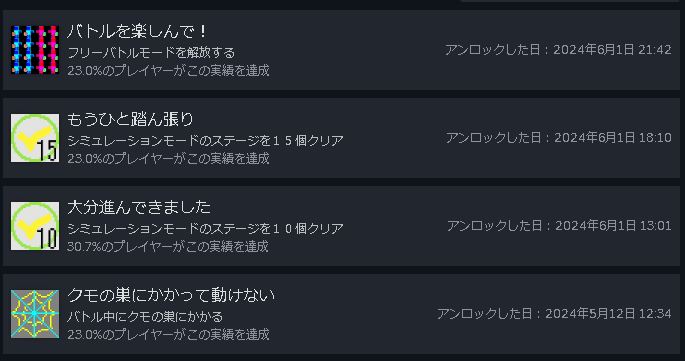Viewport: 685px width, 361px height.
Task: Click unlock date 2024年6月1日 18:10
Action: click(x=559, y=138)
